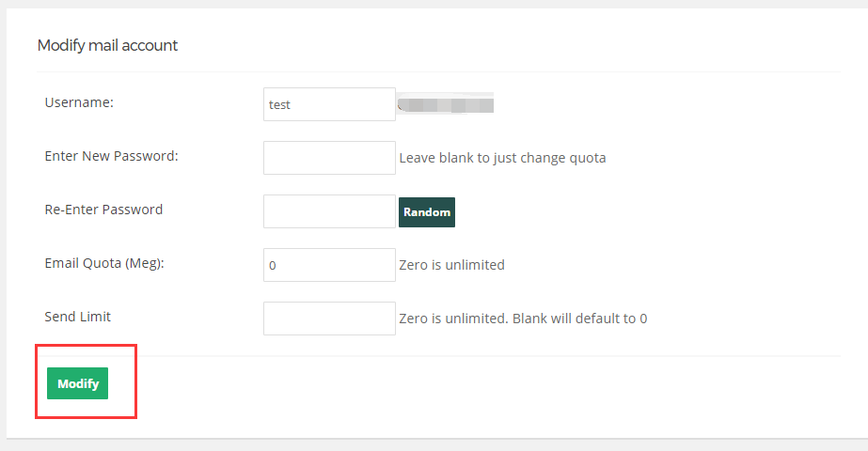
Task: Click the 'Email Quota (Meg):' label
Action: coord(104,263)
